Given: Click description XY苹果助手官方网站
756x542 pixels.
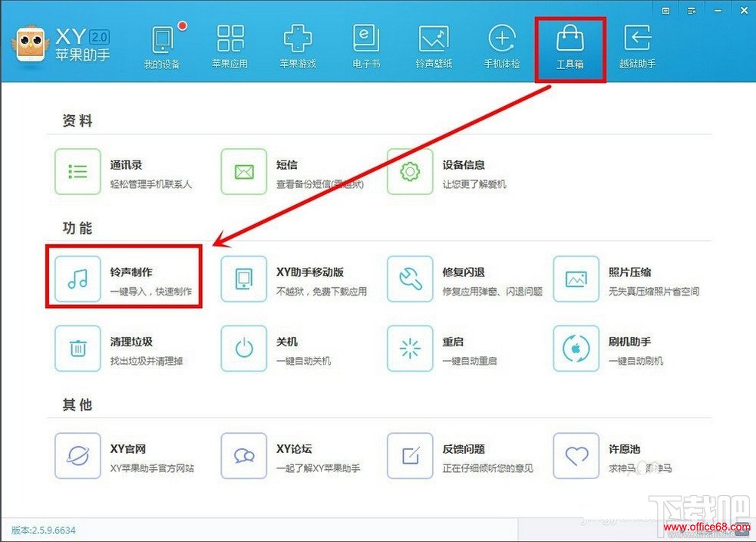Looking at the screenshot, I should click(153, 468).
